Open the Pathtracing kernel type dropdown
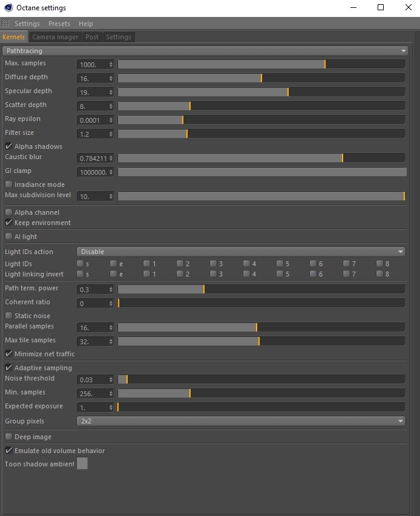This screenshot has height=516, width=420. click(x=205, y=51)
